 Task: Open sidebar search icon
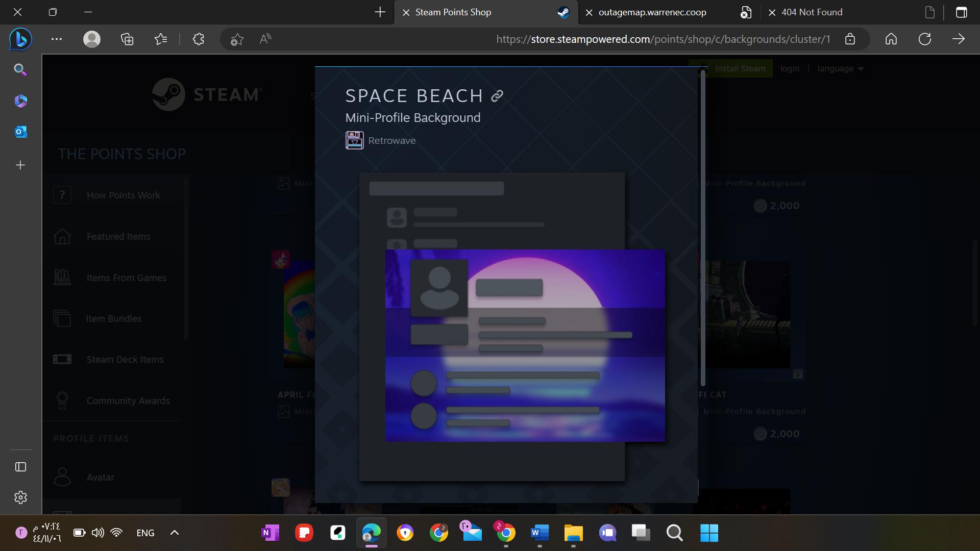pyautogui.click(x=20, y=69)
